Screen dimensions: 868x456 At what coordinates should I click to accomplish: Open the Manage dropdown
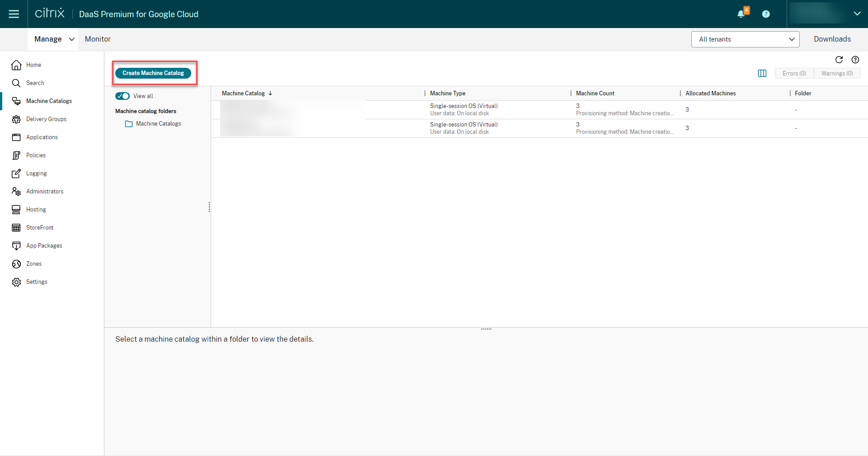click(x=53, y=39)
